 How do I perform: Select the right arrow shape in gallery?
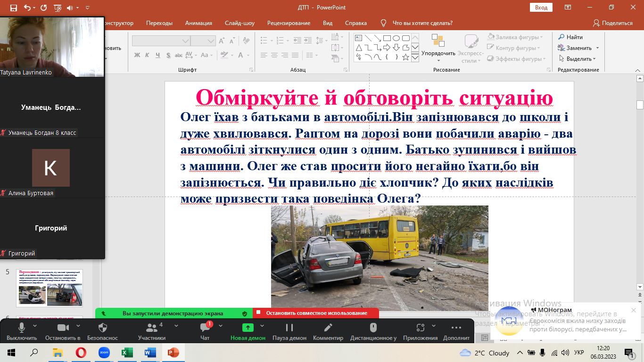click(x=387, y=48)
